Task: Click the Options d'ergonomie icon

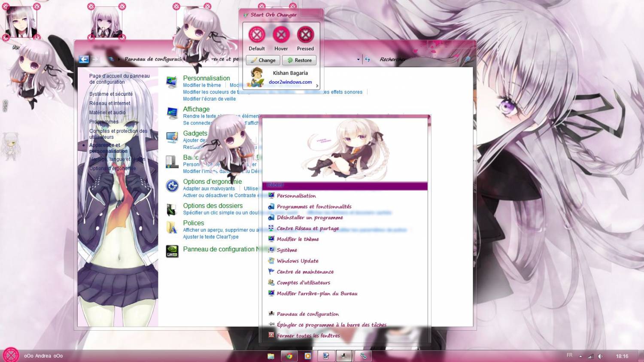Action: [172, 185]
